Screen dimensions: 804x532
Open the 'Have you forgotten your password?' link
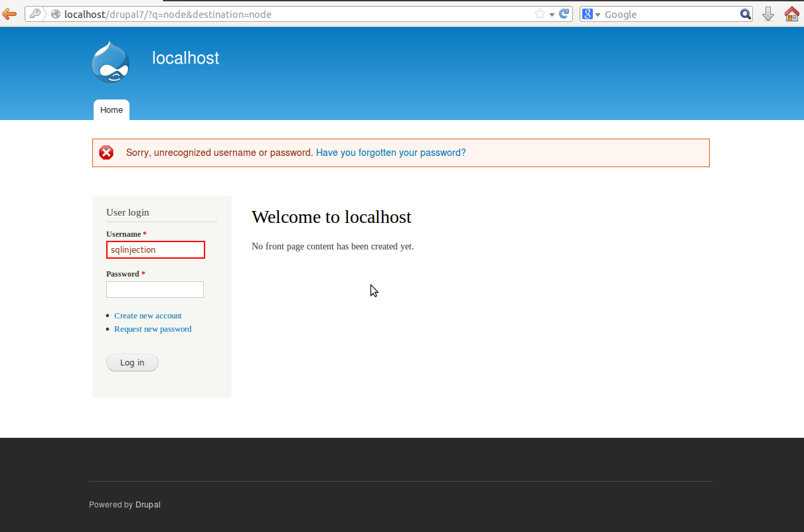coord(390,153)
